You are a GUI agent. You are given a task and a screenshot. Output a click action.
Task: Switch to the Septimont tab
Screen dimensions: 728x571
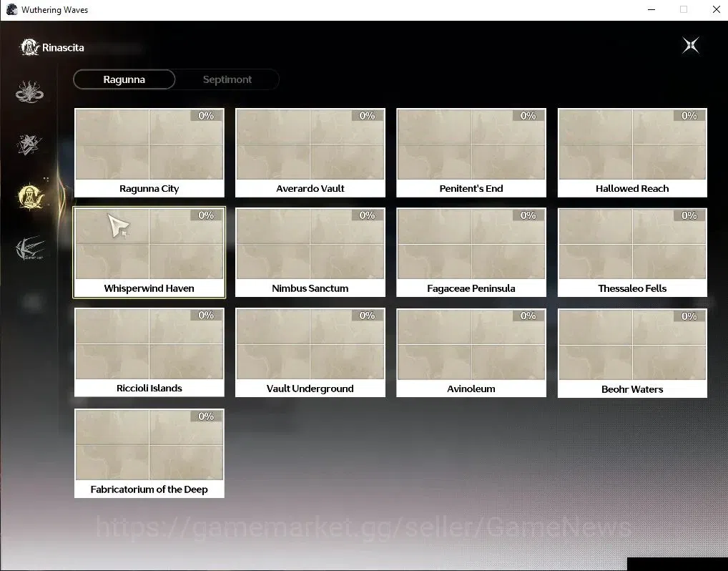(x=227, y=79)
